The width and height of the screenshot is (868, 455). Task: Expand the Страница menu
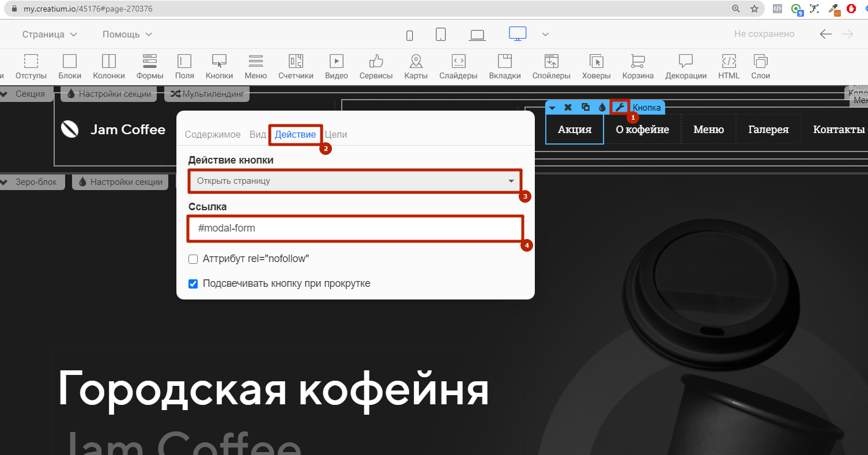(50, 35)
